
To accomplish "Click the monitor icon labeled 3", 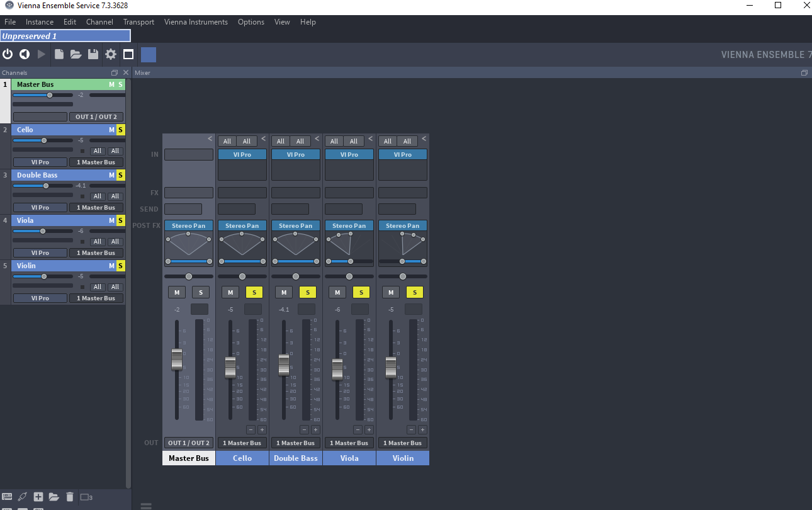I will (x=87, y=497).
